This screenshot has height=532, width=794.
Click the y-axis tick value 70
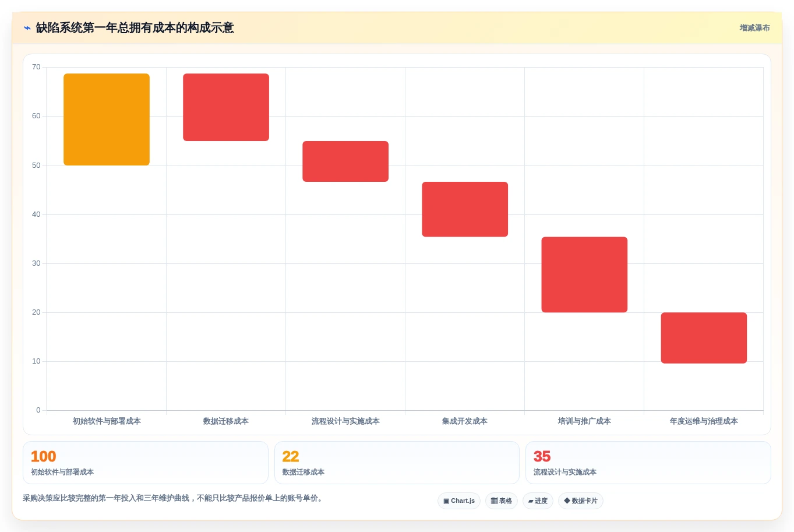point(36,67)
